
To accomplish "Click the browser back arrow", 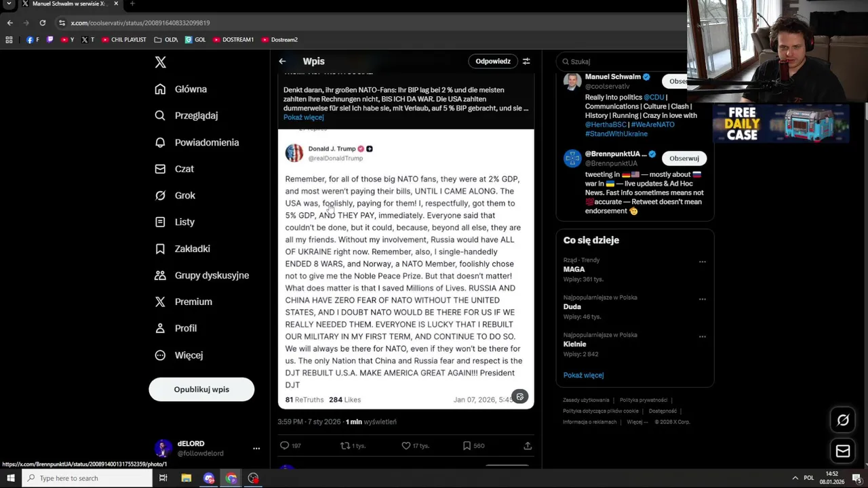I will click(x=9, y=22).
